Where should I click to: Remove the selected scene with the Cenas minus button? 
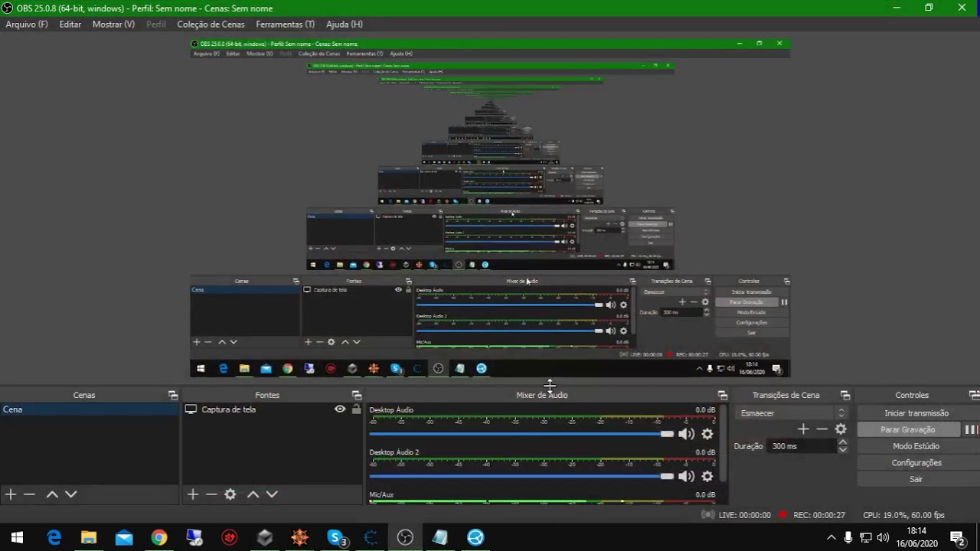click(x=29, y=494)
